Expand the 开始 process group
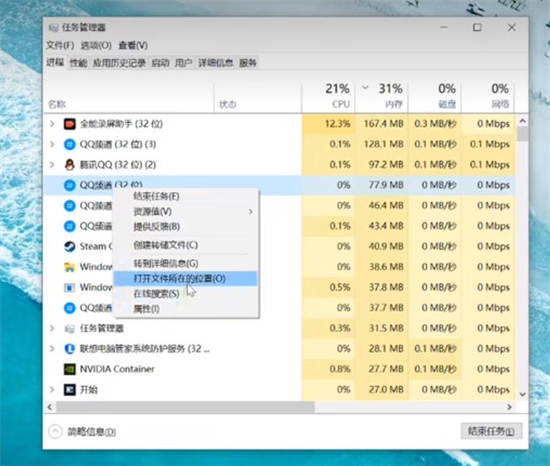 click(x=52, y=390)
